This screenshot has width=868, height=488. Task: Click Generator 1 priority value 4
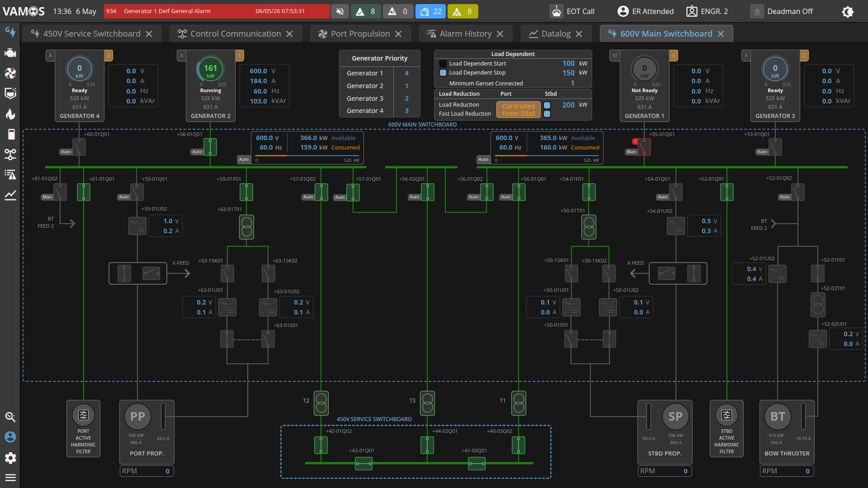tap(406, 73)
